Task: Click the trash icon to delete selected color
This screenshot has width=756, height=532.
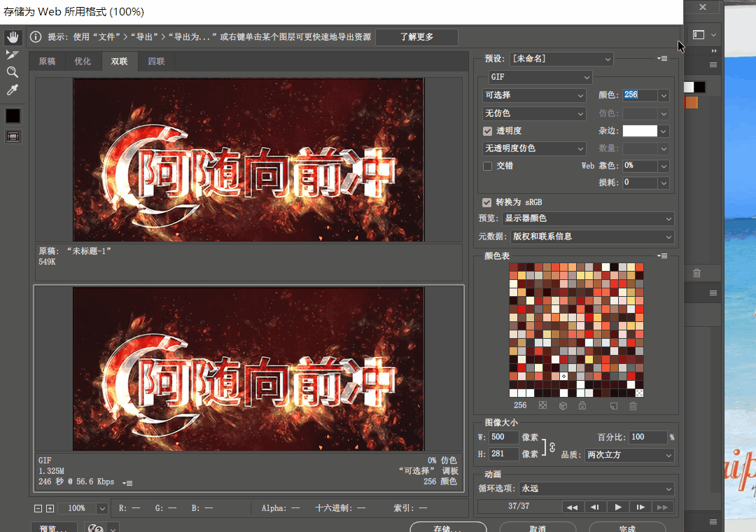Action: click(x=632, y=405)
